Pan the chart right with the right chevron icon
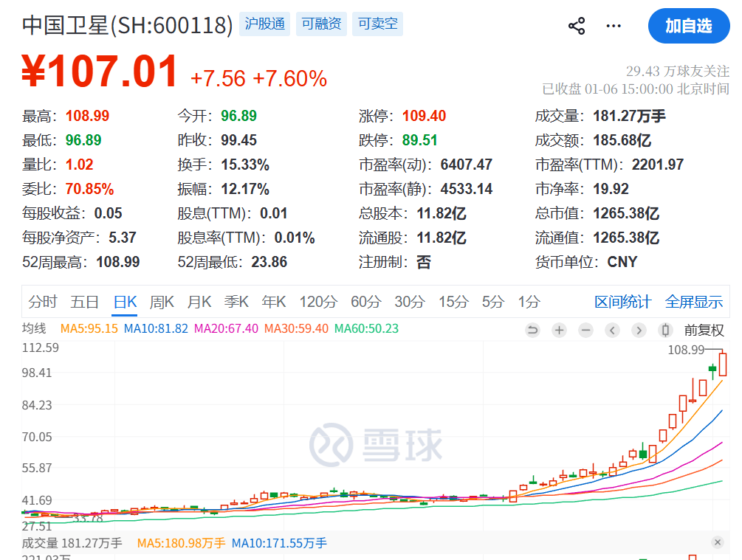742x560 pixels. 639,330
